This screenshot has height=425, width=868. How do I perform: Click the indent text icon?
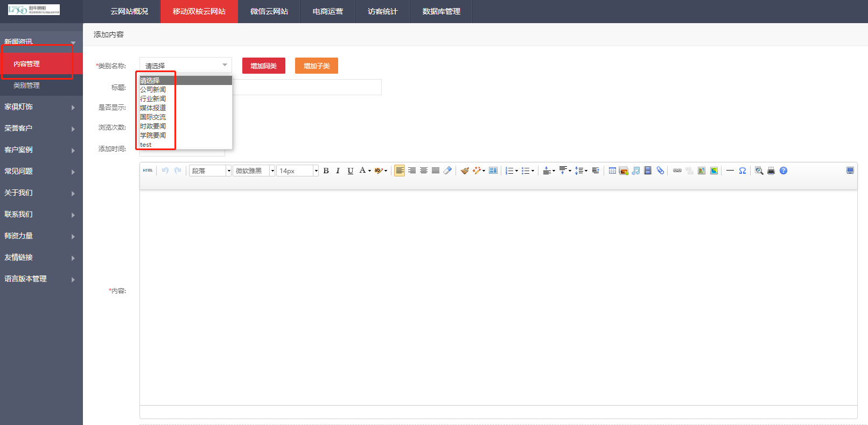tap(596, 171)
